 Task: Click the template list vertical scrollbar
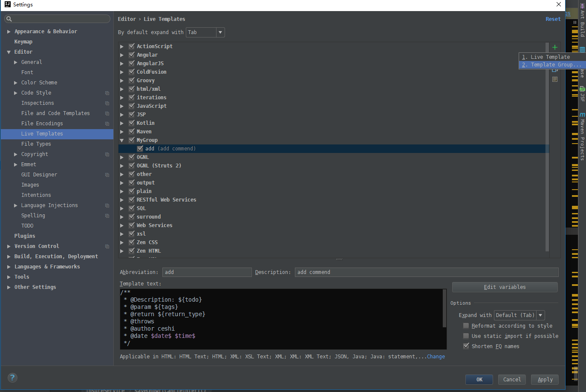[x=547, y=147]
